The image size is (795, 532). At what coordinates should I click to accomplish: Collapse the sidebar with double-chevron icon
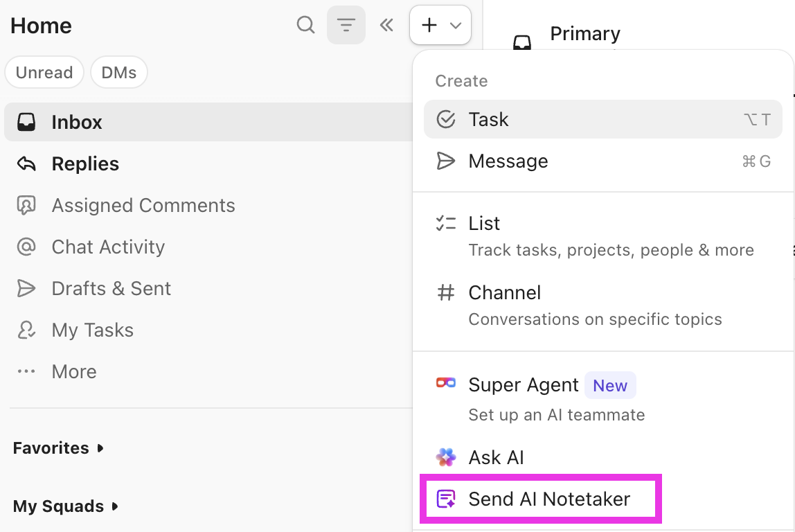pos(386,25)
